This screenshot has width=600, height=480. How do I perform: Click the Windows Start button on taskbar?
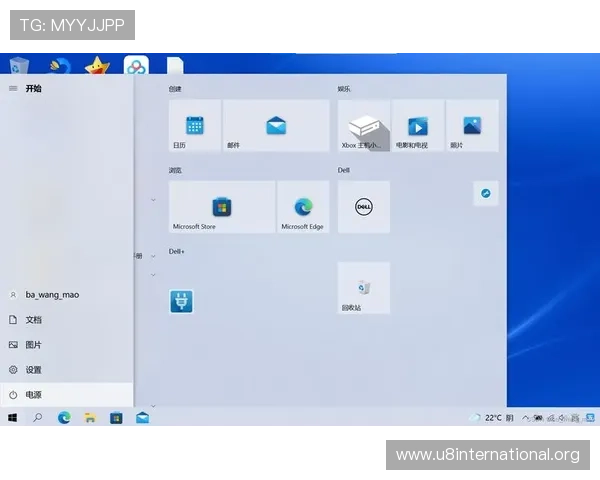coord(13,418)
